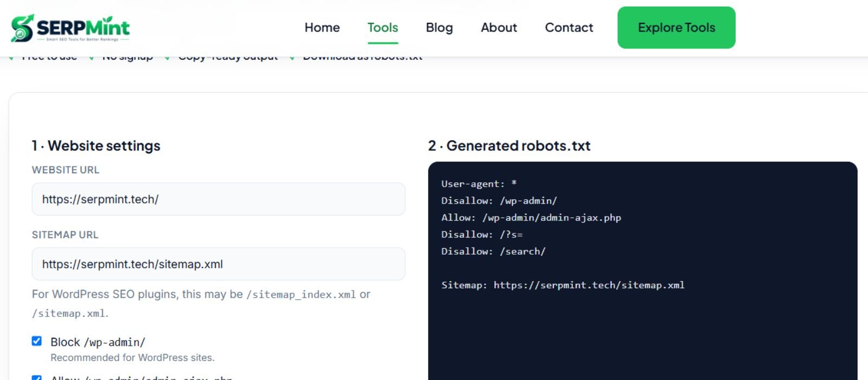Click the 'Disallow: /search/' output line

pos(493,251)
